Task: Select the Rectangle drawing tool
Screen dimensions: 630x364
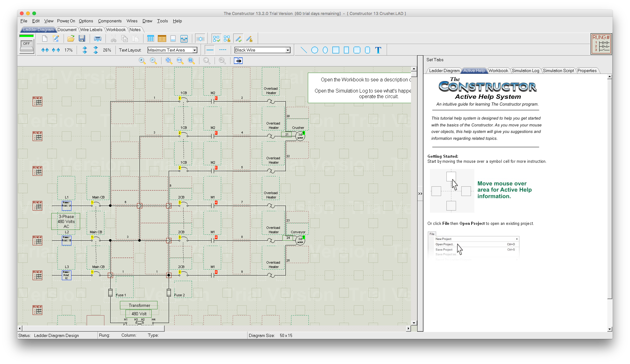Action: pos(336,50)
